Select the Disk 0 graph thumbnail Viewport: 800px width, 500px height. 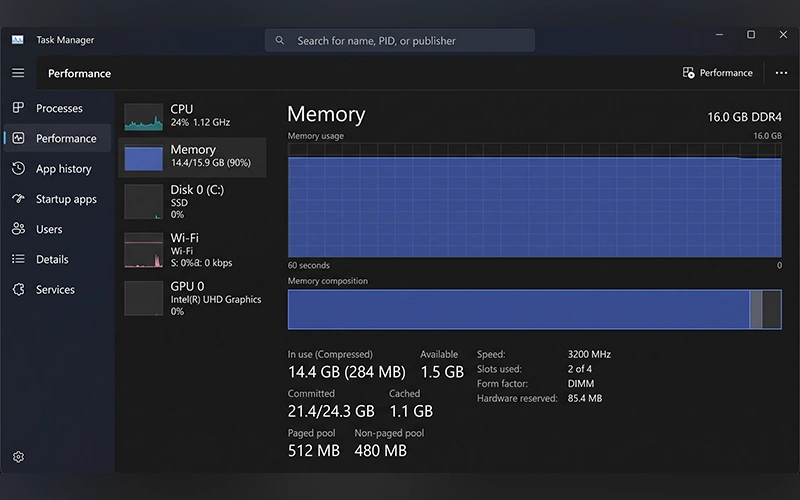[x=143, y=202]
